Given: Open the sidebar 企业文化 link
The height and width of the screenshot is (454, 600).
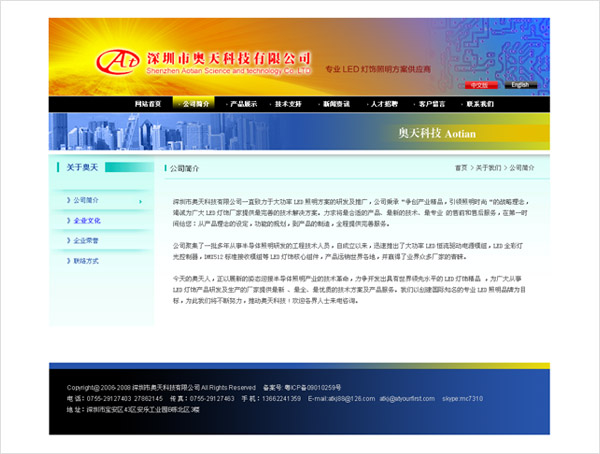Looking at the screenshot, I should (x=87, y=220).
